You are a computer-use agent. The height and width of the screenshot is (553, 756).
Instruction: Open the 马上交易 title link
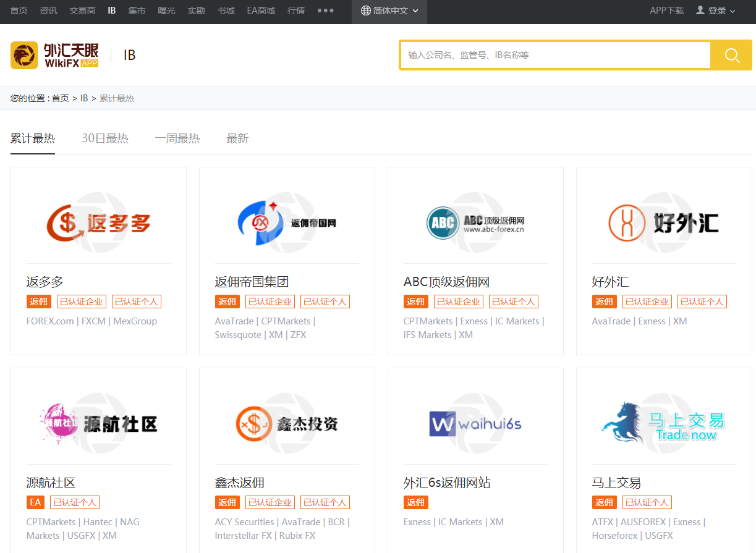[x=616, y=483]
